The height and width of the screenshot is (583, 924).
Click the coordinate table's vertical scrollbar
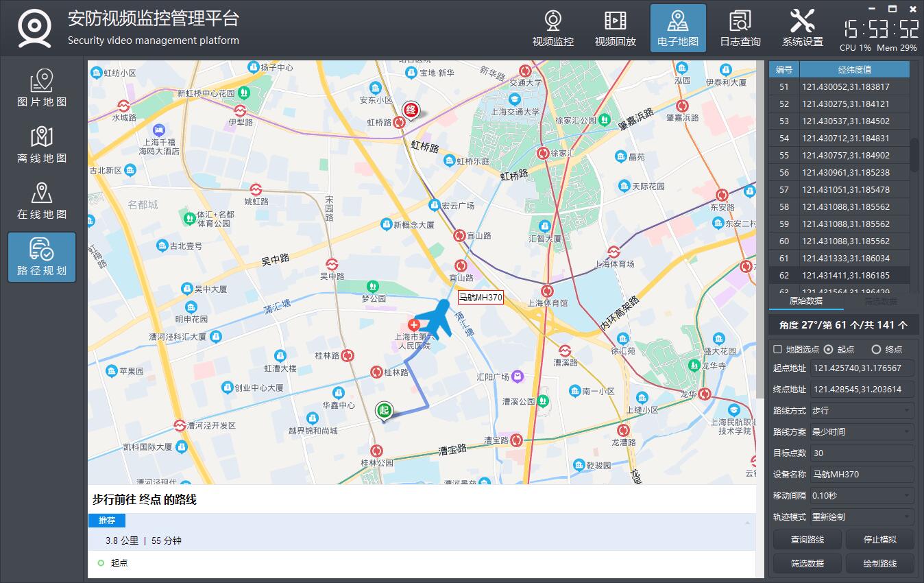914,154
